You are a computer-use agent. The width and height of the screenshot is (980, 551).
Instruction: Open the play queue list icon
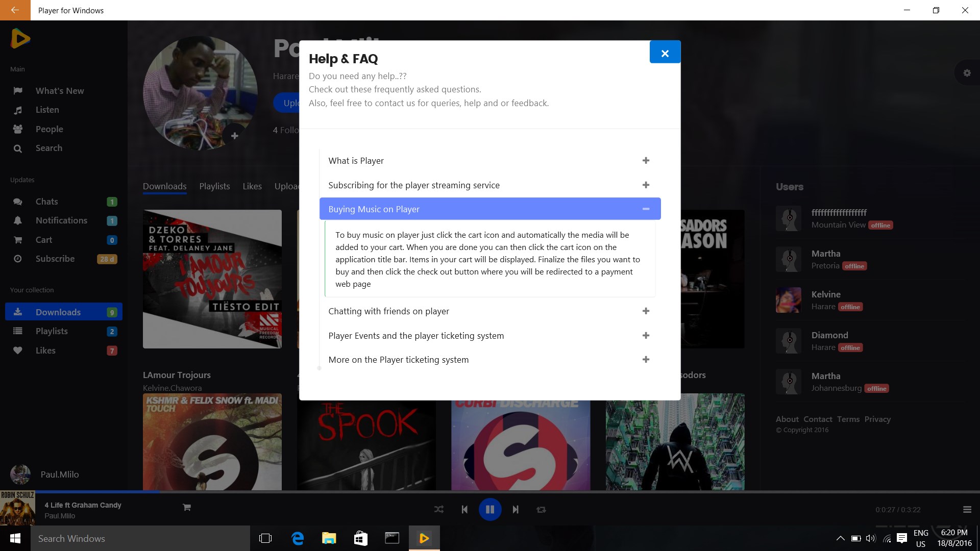pos(967,509)
